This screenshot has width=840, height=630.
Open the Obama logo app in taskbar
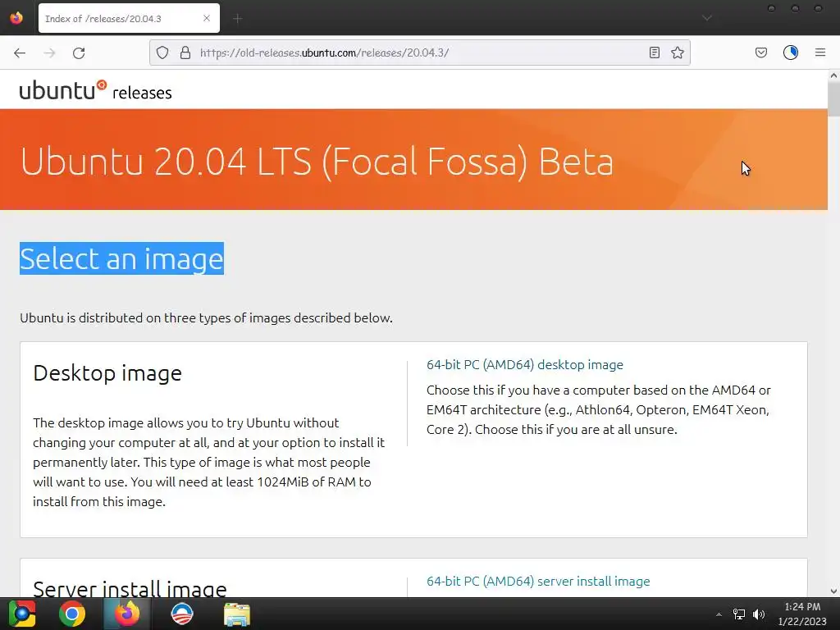(182, 614)
